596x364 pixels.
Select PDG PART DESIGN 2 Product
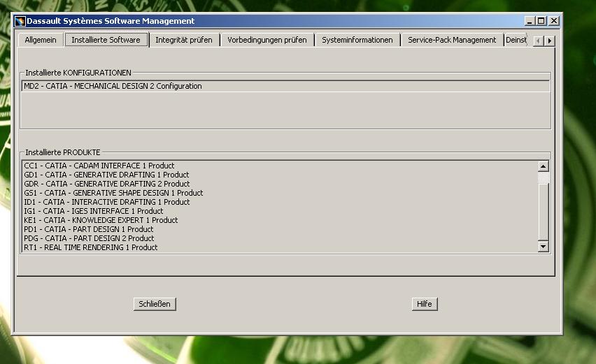280,239
